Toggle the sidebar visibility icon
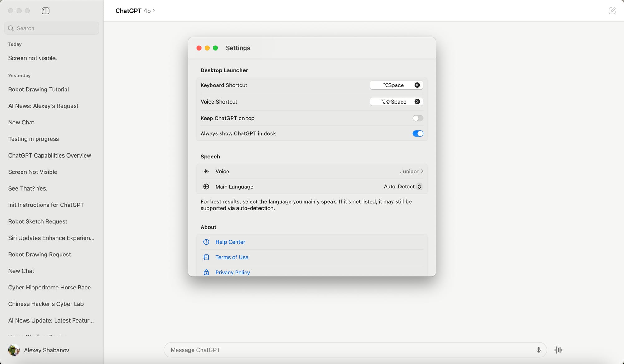Viewport: 624px width, 364px height. (x=46, y=11)
